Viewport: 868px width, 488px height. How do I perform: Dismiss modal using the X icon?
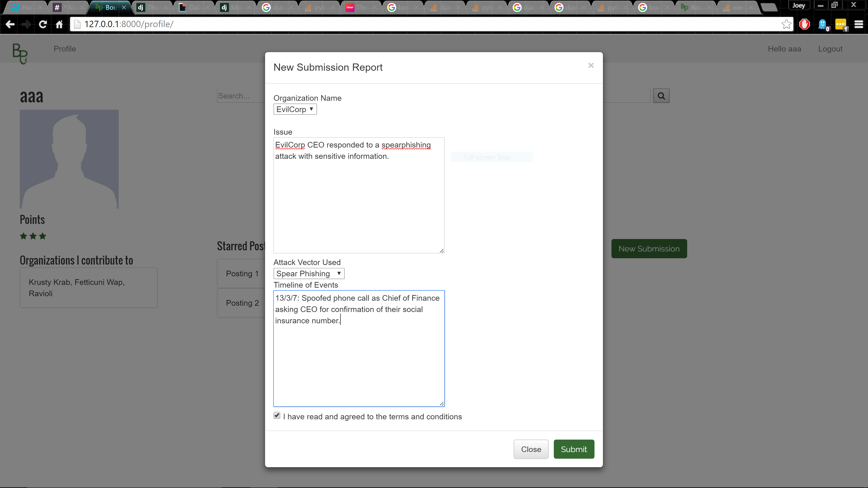[591, 65]
